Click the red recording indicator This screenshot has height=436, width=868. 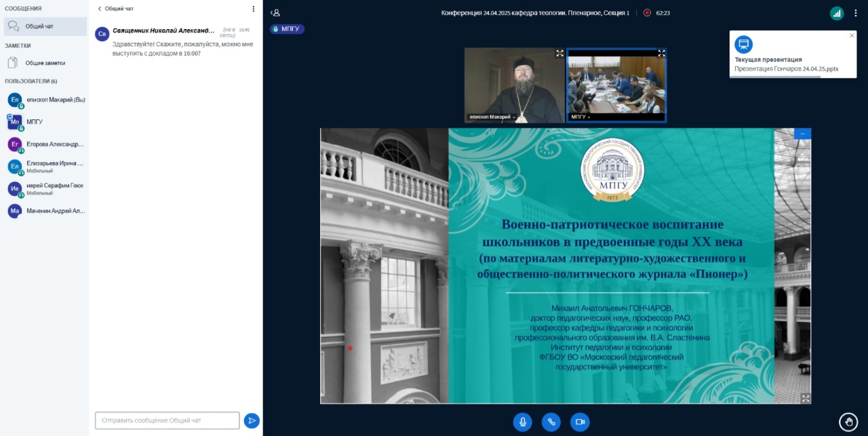pos(647,12)
